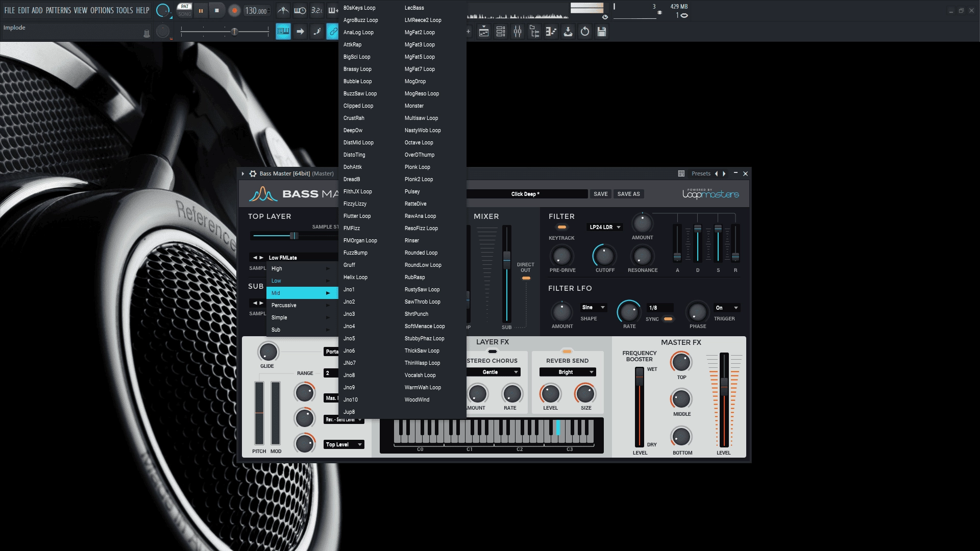Open the channel rack icon
Viewport: 980px width, 551px height.
pyautogui.click(x=501, y=32)
